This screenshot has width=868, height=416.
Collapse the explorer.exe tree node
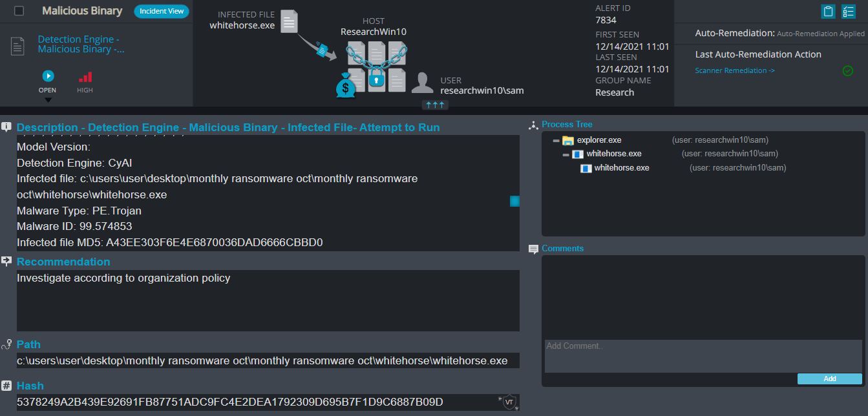coord(556,140)
